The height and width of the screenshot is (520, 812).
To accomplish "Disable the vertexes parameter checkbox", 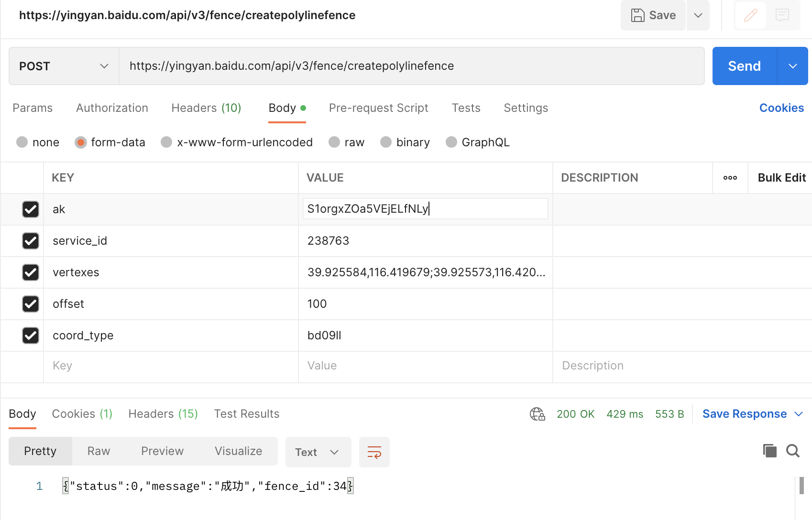I will point(31,272).
